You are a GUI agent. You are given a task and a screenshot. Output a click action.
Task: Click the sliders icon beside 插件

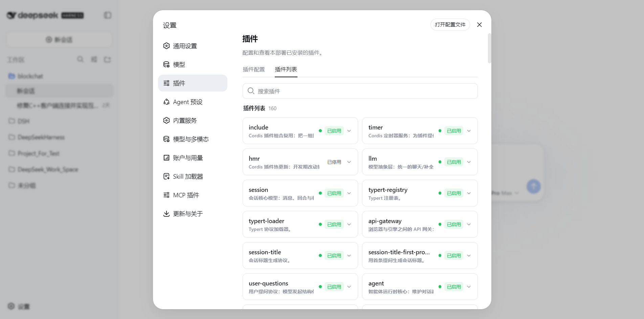pos(166,83)
